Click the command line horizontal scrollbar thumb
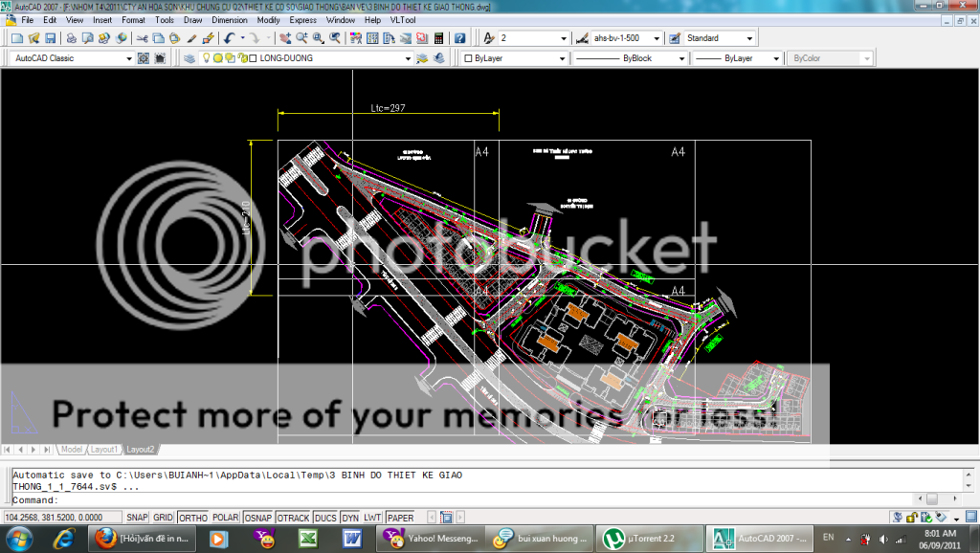Viewport: 980px width, 553px height. 931,498
